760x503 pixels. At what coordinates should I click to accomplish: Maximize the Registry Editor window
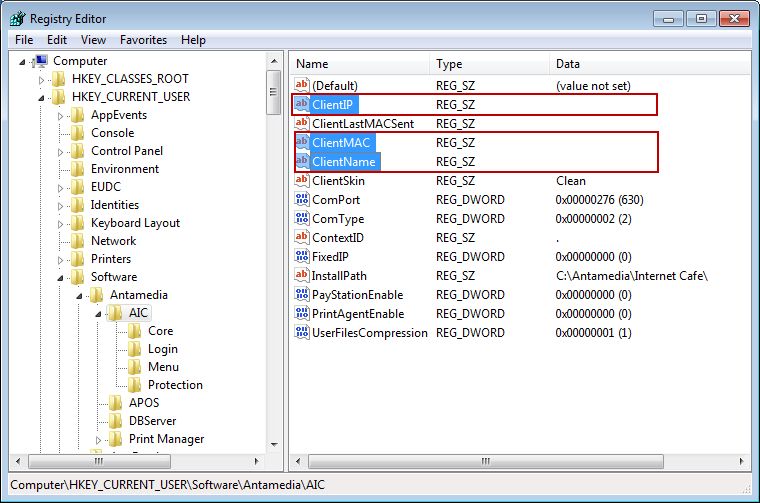tap(701, 19)
